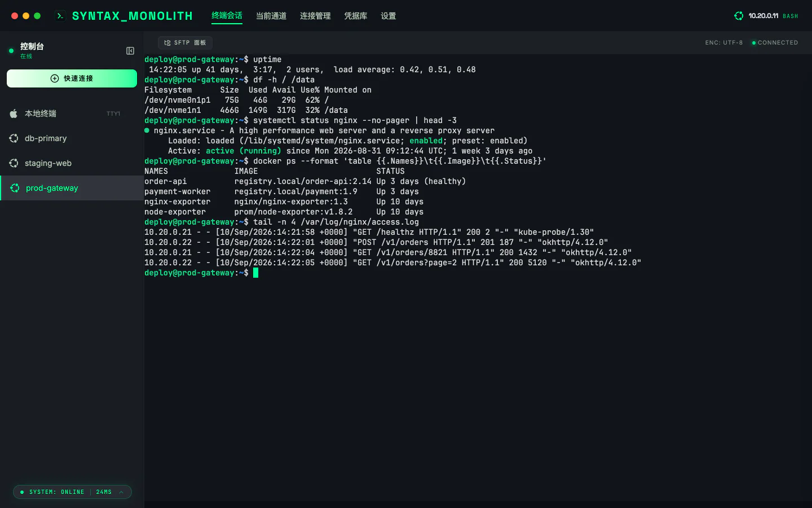This screenshot has width=812, height=508.
Task: Click the BASH shell label
Action: (791, 16)
